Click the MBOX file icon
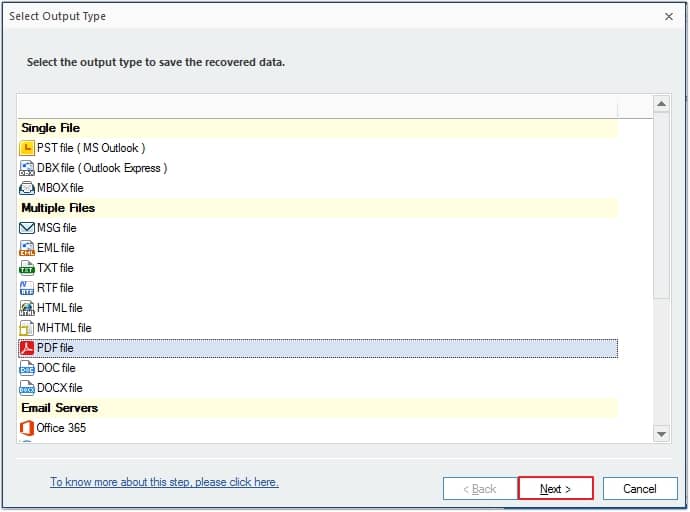This screenshot has width=690, height=512. pos(27,188)
